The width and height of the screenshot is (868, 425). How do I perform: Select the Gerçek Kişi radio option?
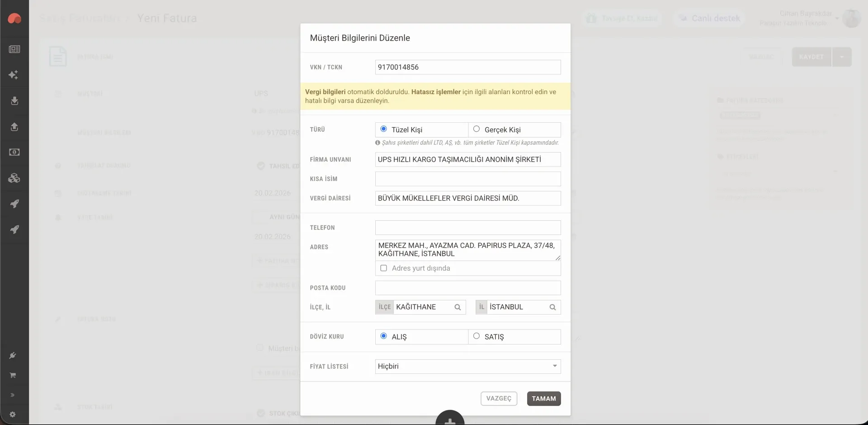click(x=476, y=129)
